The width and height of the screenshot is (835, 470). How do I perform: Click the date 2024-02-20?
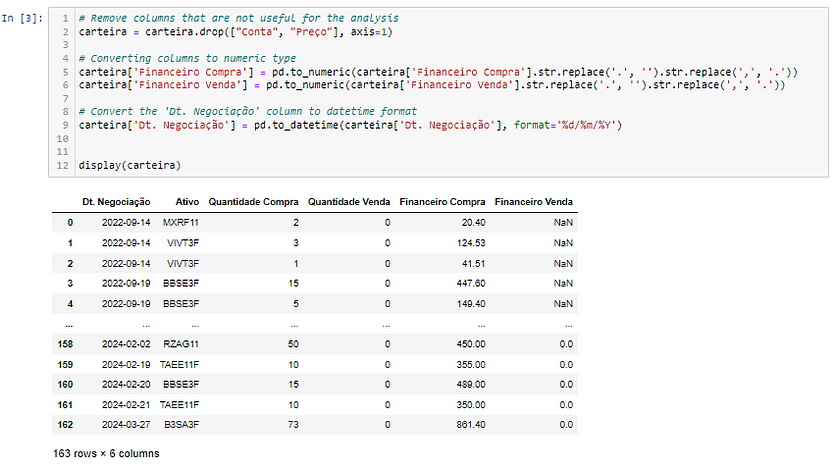click(126, 384)
